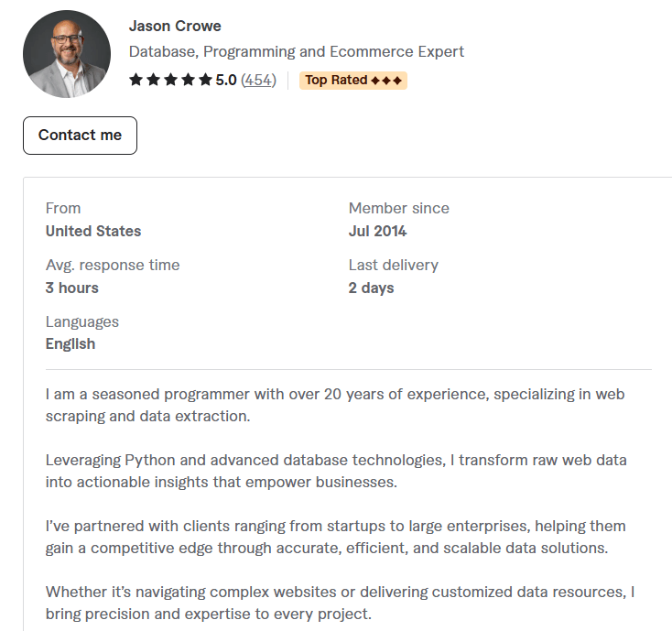This screenshot has width=672, height=631.
Task: Click the first rating star
Action: pos(135,80)
